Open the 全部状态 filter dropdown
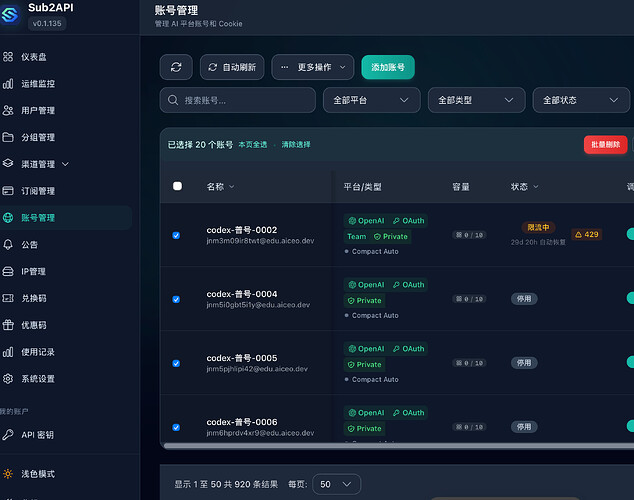 click(x=581, y=100)
